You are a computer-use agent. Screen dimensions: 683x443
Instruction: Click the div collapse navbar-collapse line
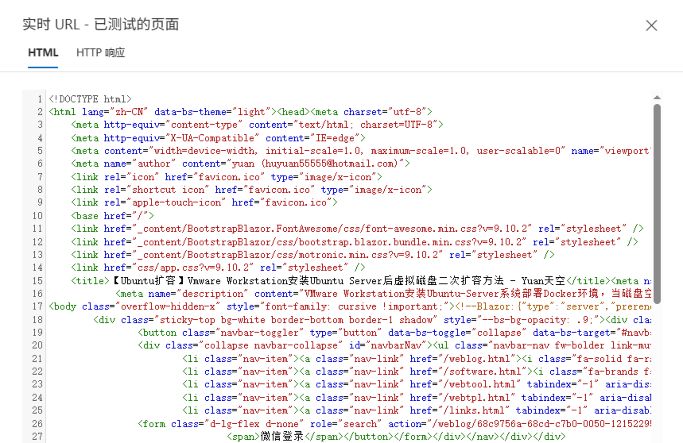pyautogui.click(x=394, y=345)
